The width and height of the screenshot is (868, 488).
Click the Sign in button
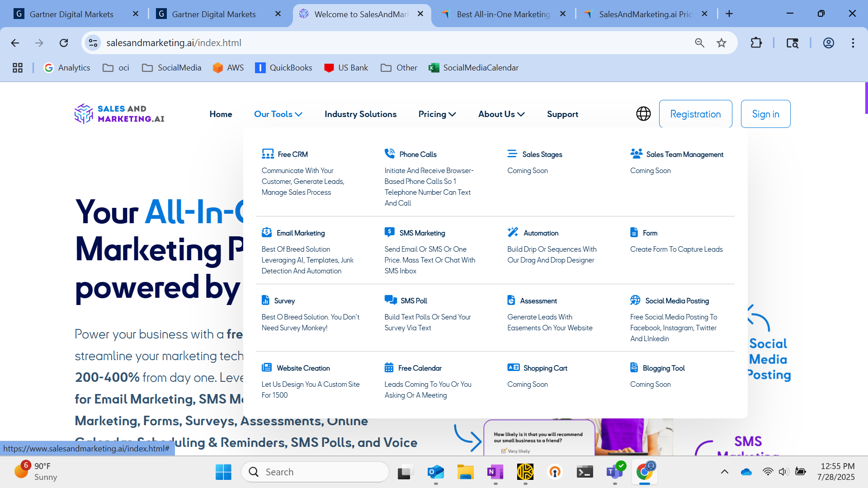pos(765,114)
